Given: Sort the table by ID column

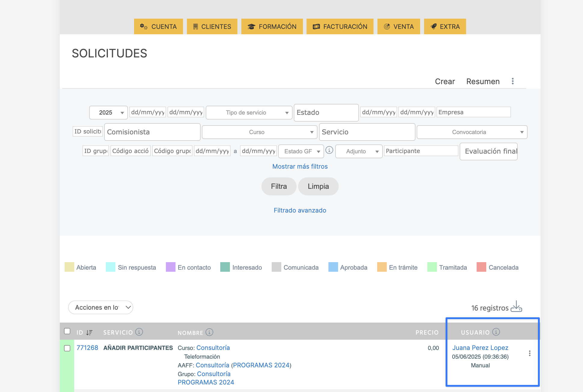Looking at the screenshot, I should pos(89,332).
